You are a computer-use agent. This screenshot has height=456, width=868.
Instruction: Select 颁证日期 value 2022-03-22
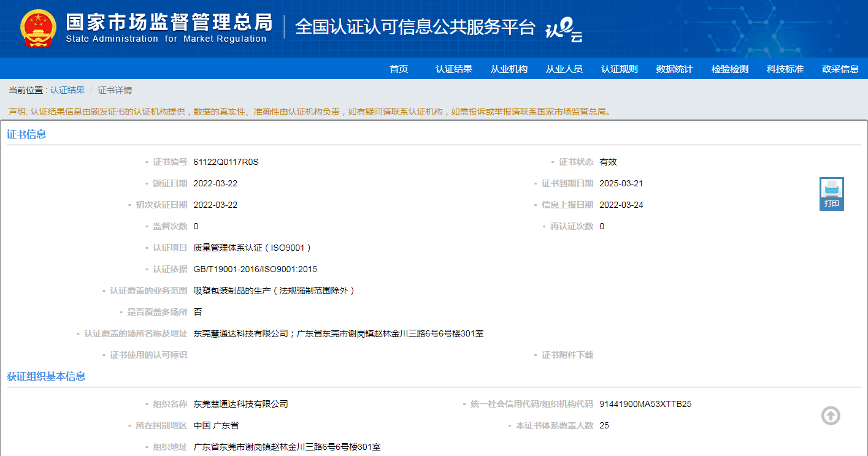click(215, 183)
